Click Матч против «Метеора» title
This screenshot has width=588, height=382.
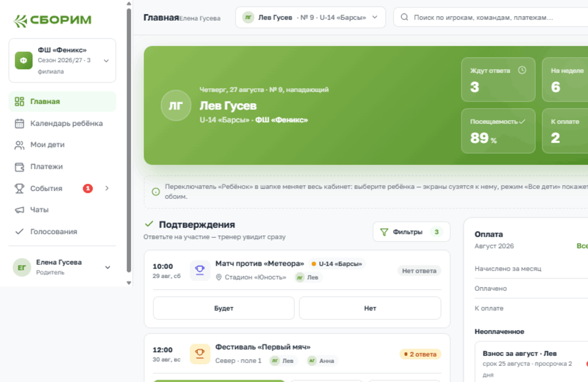[x=260, y=264]
